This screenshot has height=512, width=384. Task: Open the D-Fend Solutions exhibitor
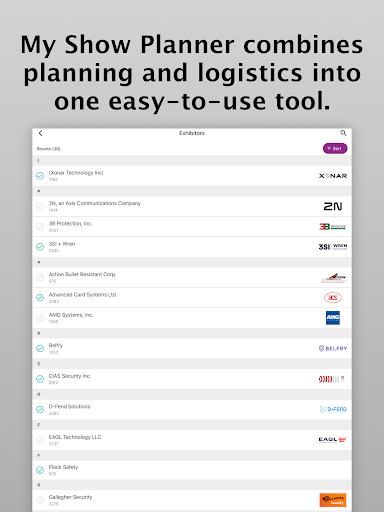(x=192, y=409)
